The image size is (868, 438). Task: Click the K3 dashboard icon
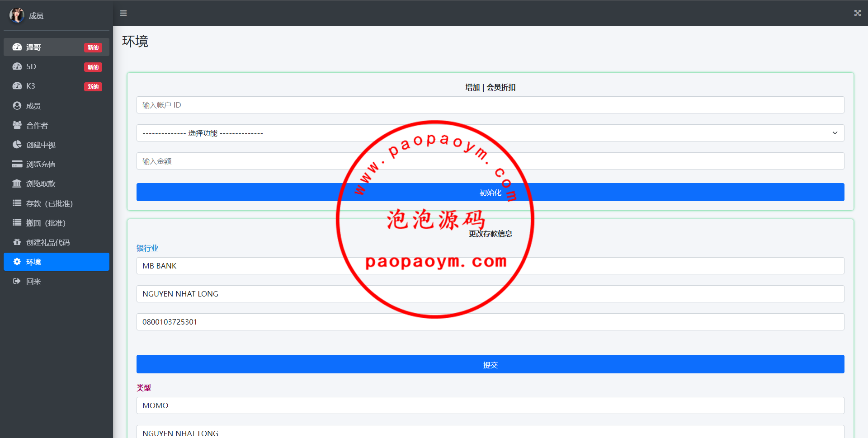coord(17,86)
